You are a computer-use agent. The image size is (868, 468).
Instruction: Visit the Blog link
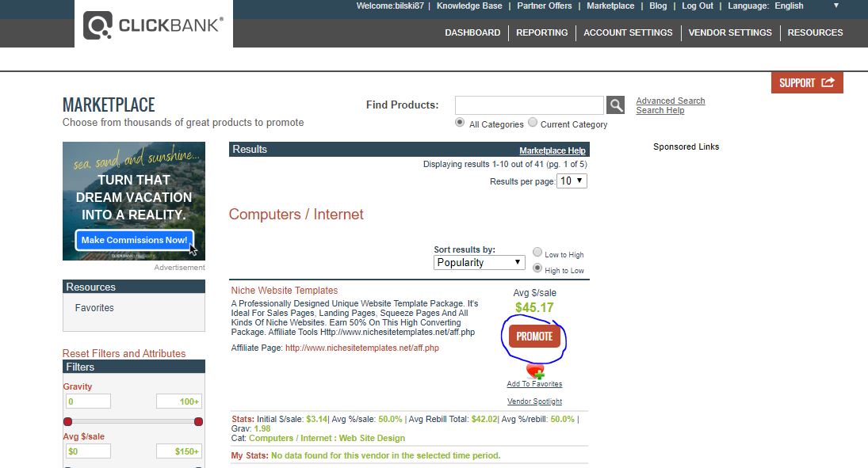(658, 6)
